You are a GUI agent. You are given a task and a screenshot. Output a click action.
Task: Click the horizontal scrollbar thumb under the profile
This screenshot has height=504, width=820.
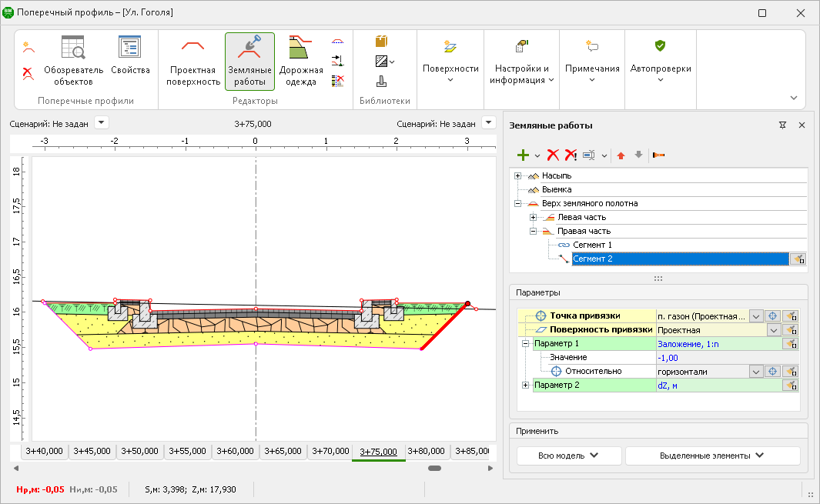434,468
